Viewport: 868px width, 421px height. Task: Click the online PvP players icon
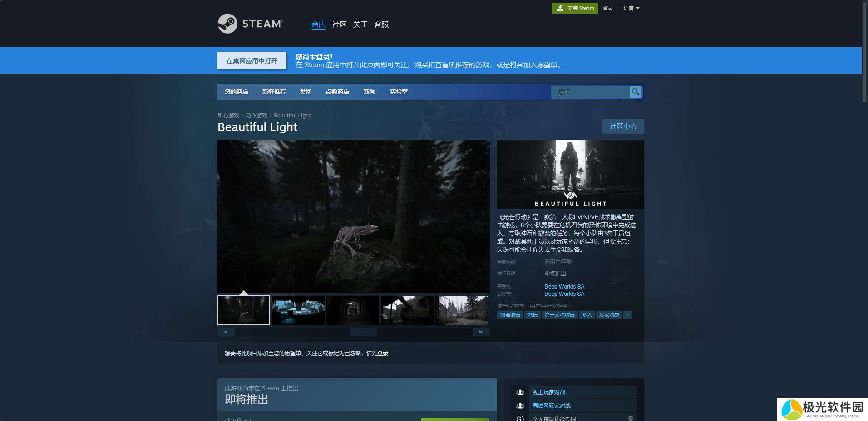[x=520, y=392]
